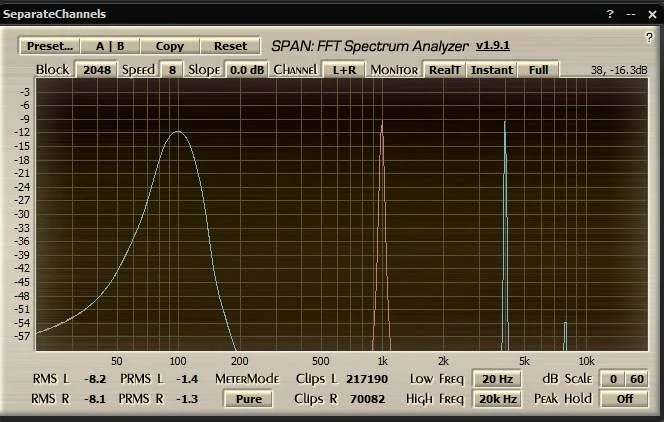
Task: Adjust the Speed value 8
Action: (172, 70)
